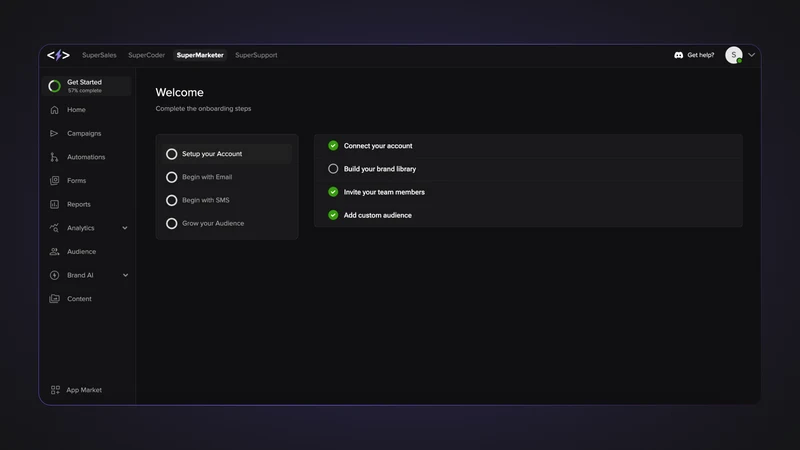Switch to the SuperCoder tab
800x450 pixels.
click(x=146, y=55)
